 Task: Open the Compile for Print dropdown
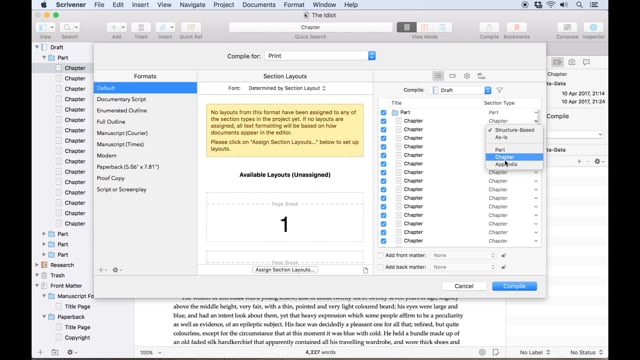[x=320, y=56]
